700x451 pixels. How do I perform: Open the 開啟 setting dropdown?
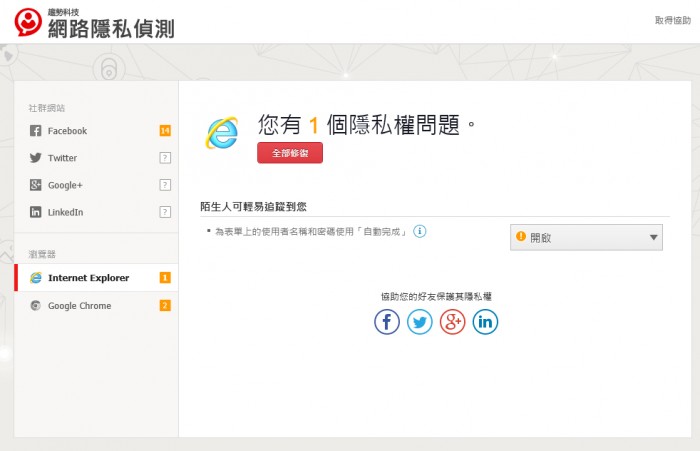(586, 237)
